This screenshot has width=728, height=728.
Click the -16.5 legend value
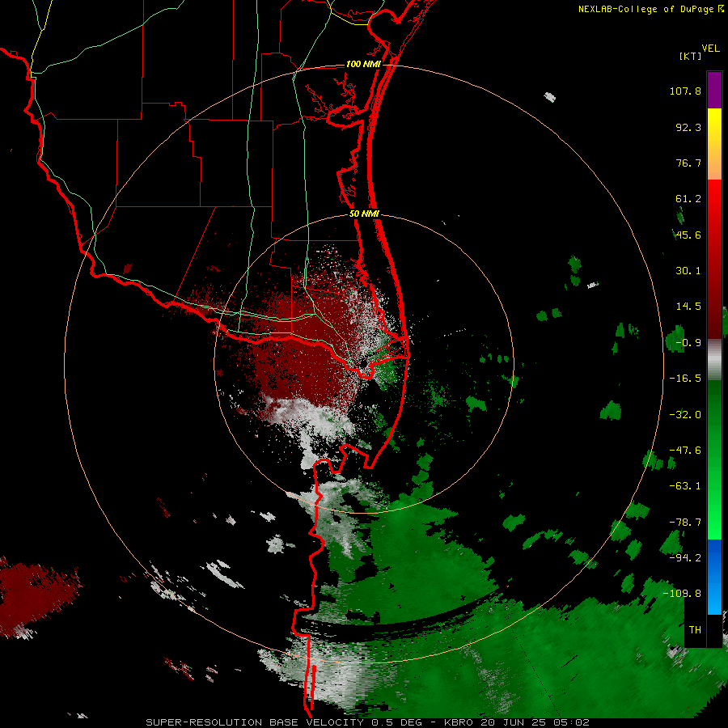685,379
